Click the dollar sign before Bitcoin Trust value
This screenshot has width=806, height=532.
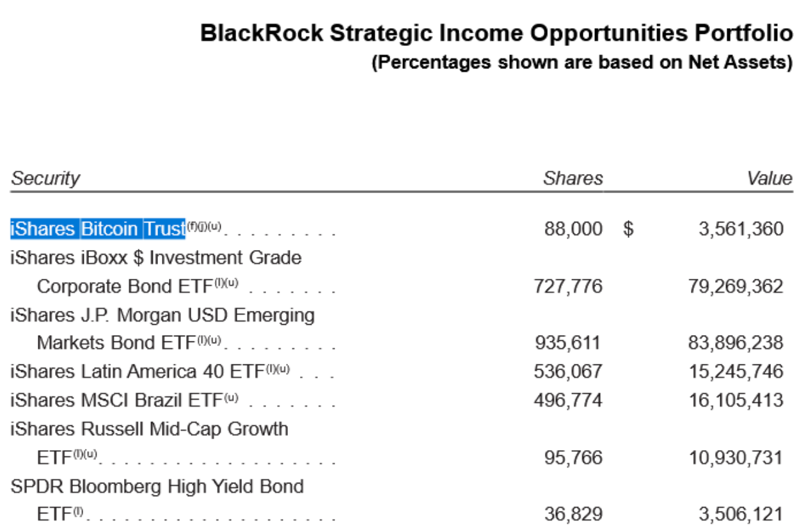coord(628,229)
